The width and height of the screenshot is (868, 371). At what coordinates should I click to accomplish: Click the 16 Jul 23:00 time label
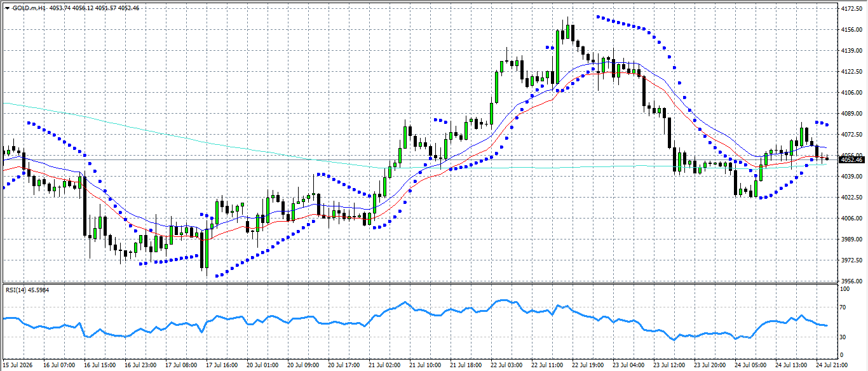coord(141,366)
